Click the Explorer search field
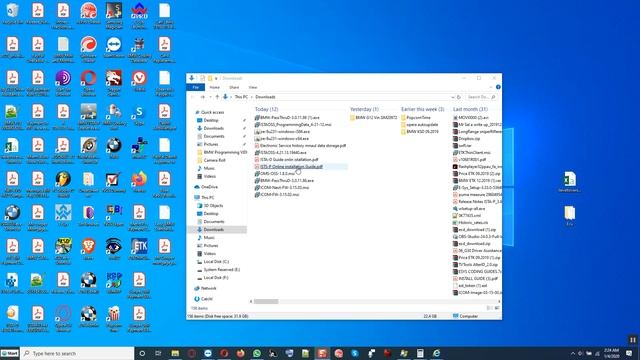 pyautogui.click(x=482, y=97)
